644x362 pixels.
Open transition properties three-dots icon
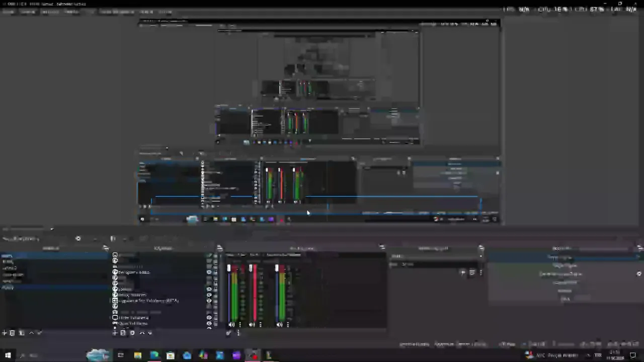(480, 273)
